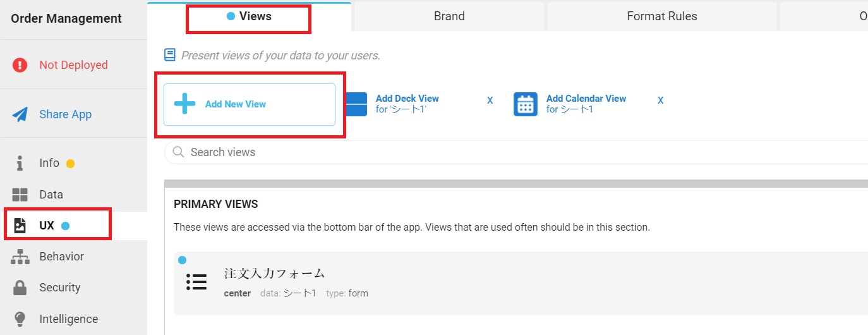Click the 'data: シート1' label
Screen dimensions: 868x335
pyautogui.click(x=288, y=293)
